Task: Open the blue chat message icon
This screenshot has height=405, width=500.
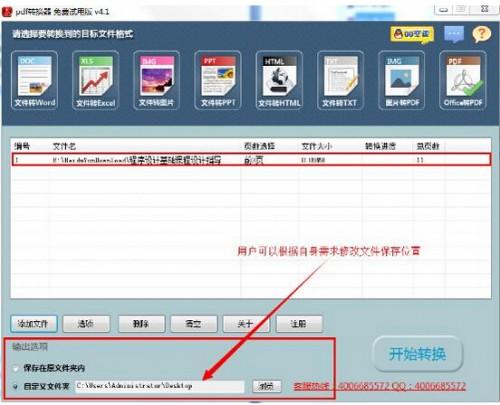Action: pyautogui.click(x=454, y=34)
